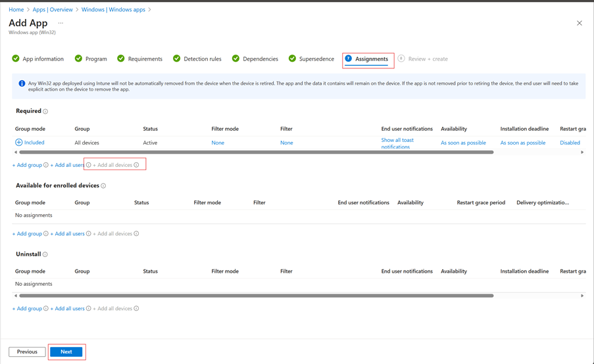The height and width of the screenshot is (364, 594).
Task: Open the Requirements tab
Action: coord(145,59)
